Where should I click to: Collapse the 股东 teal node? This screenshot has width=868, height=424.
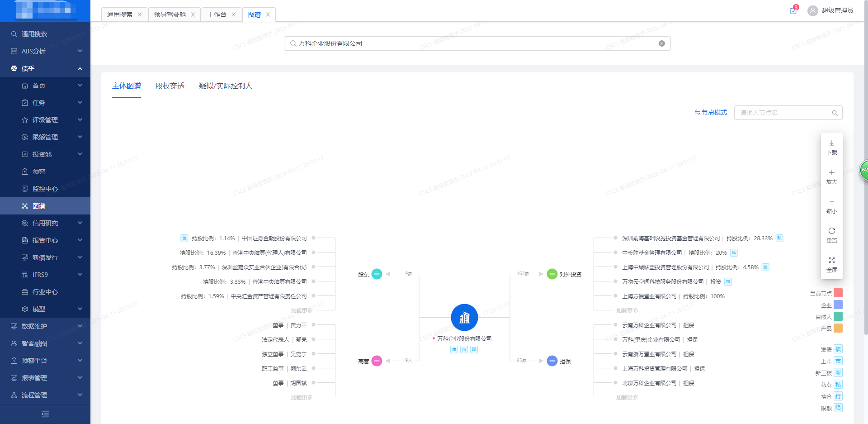(377, 274)
